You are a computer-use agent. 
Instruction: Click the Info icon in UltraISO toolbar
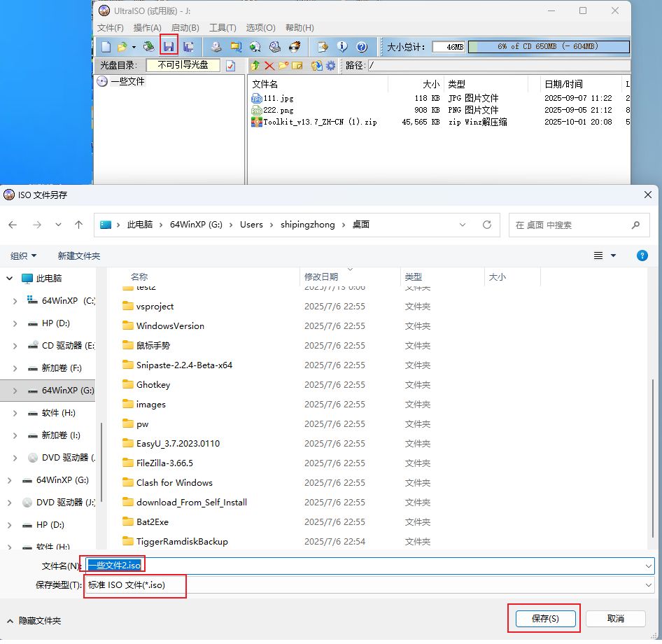pos(342,47)
